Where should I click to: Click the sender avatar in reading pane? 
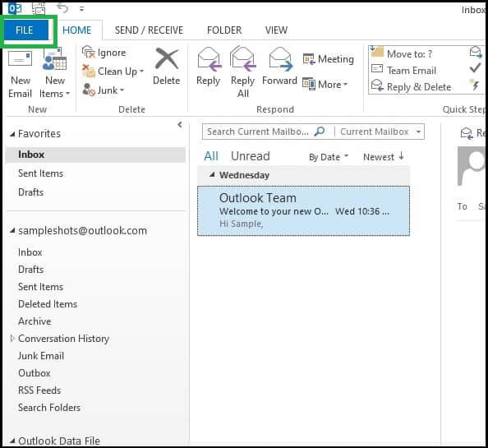[471, 166]
